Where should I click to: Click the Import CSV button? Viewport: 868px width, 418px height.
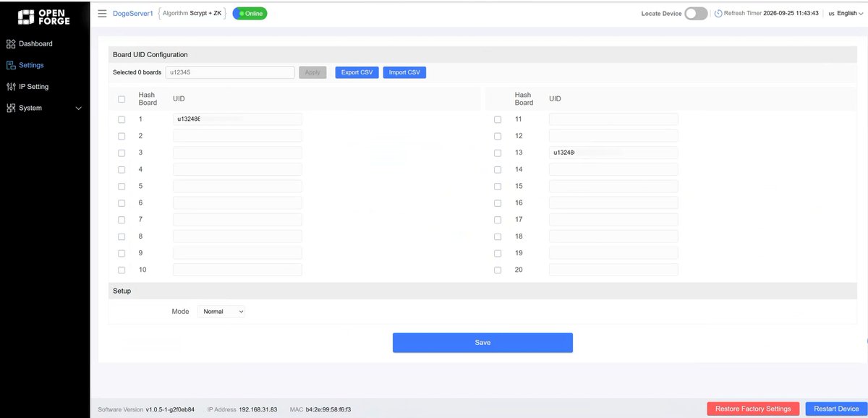(404, 72)
